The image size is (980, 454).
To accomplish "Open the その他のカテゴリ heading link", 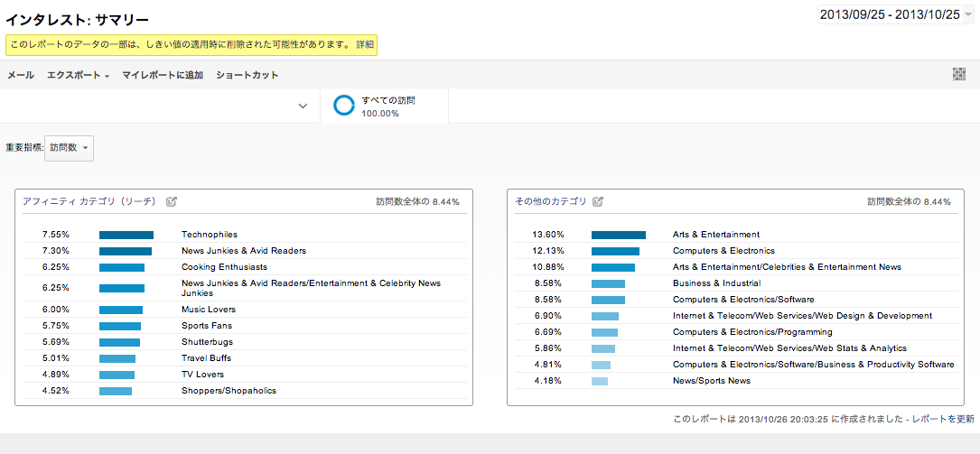I will pyautogui.click(x=551, y=201).
